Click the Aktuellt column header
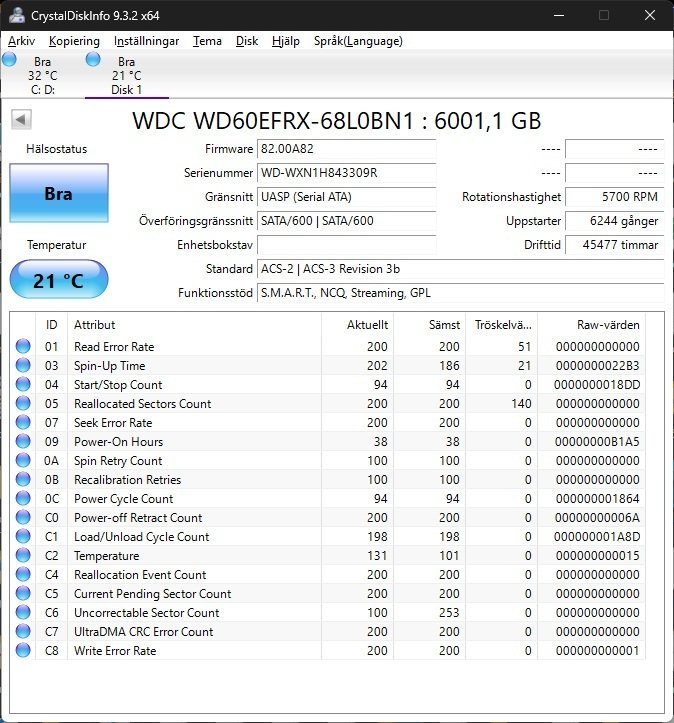This screenshot has height=723, width=674. [357, 325]
